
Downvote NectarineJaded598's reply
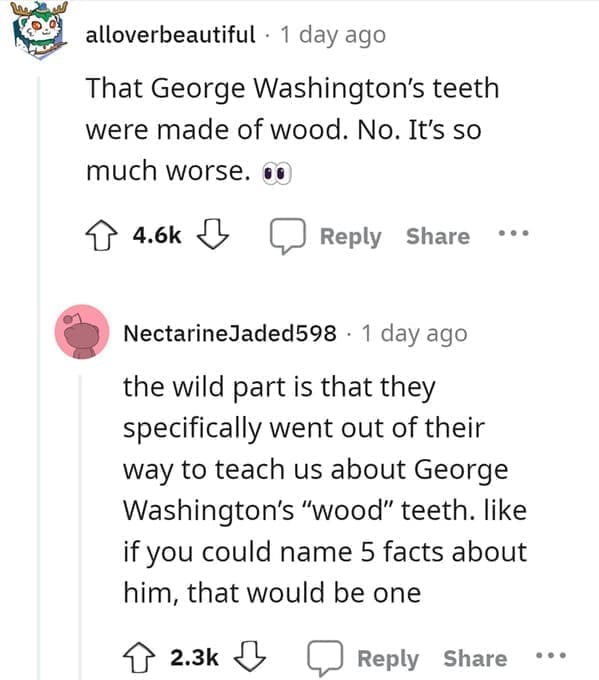coord(250,656)
